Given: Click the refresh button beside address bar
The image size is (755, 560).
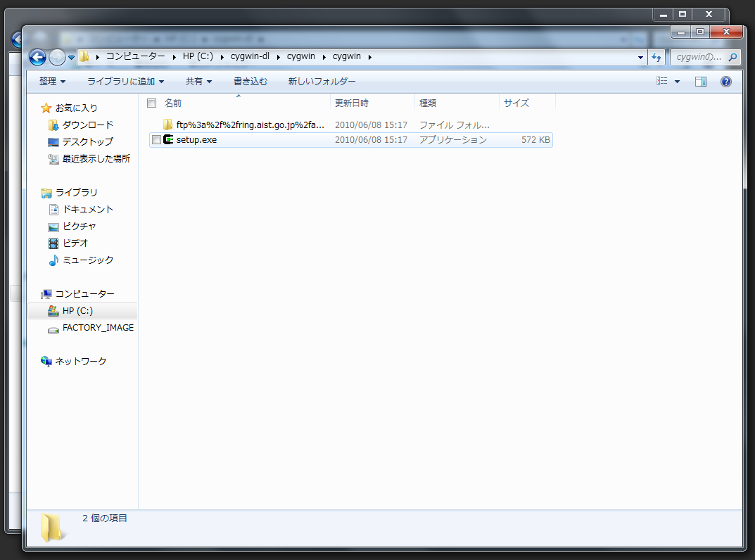Looking at the screenshot, I should (x=656, y=57).
